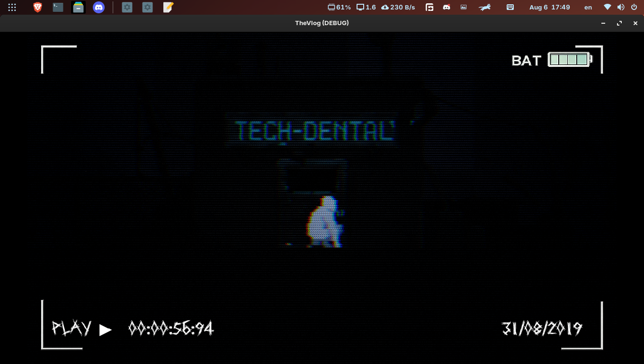Click the PLAY triangle on camcorder overlay

(106, 330)
